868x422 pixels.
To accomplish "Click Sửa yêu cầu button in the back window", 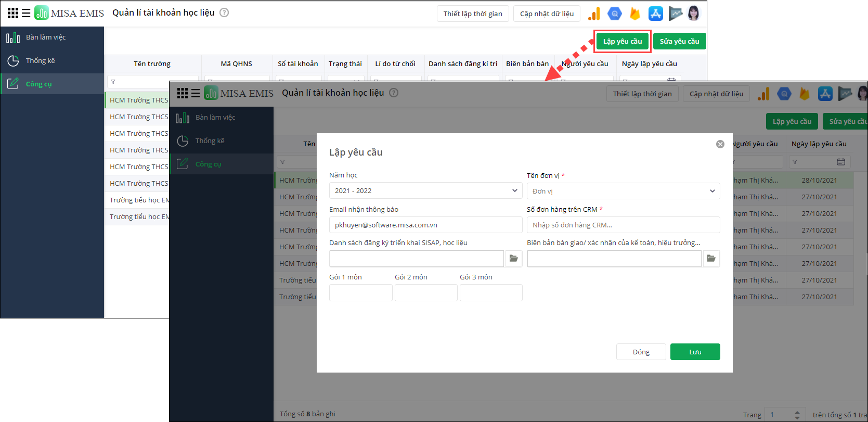I will [679, 41].
